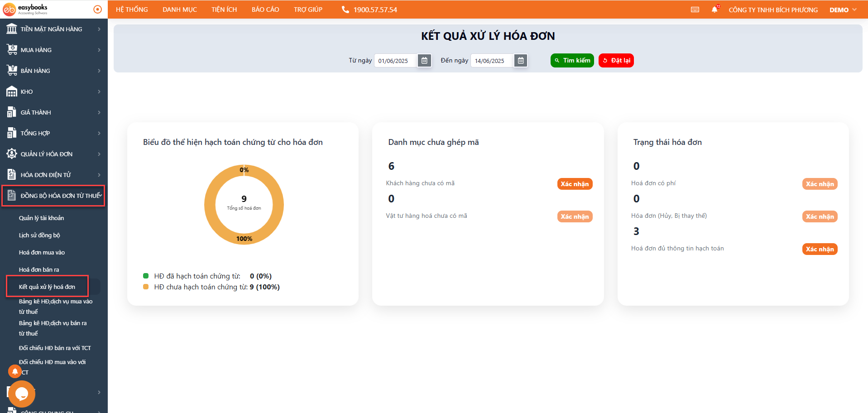This screenshot has width=868, height=413.
Task: Click the Từ ngày date field
Action: pyautogui.click(x=396, y=61)
